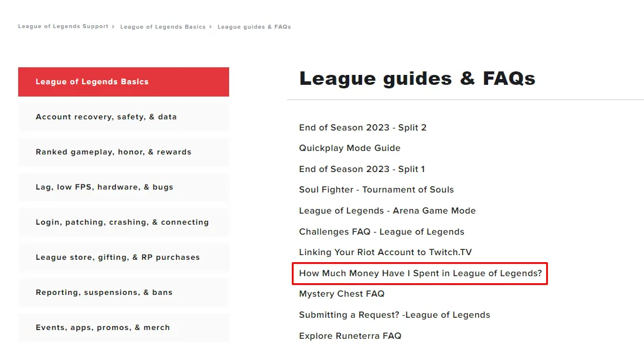View End of Season 2023 - Split 1
The width and height of the screenshot is (644, 347).
[362, 169]
